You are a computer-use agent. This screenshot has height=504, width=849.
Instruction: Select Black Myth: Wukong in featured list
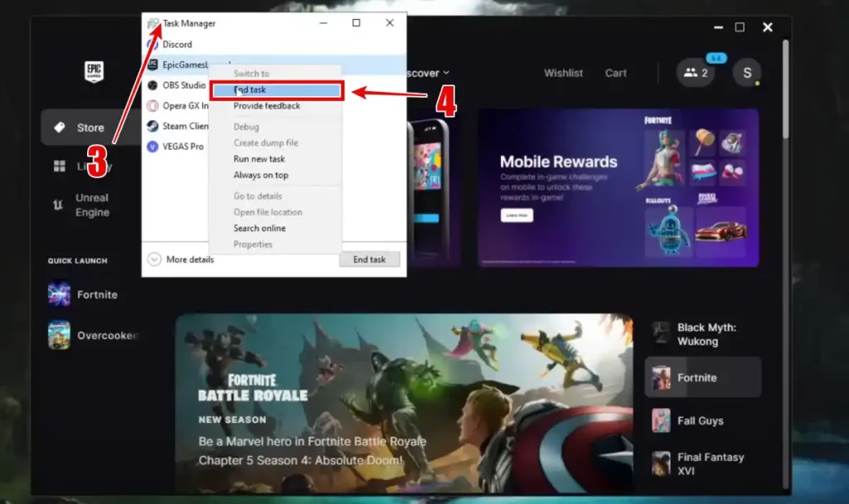click(703, 334)
